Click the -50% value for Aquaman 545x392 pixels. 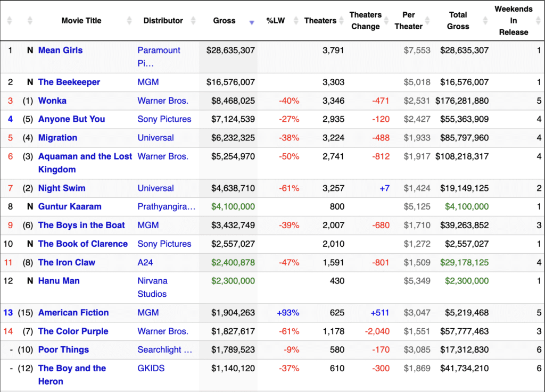point(289,156)
